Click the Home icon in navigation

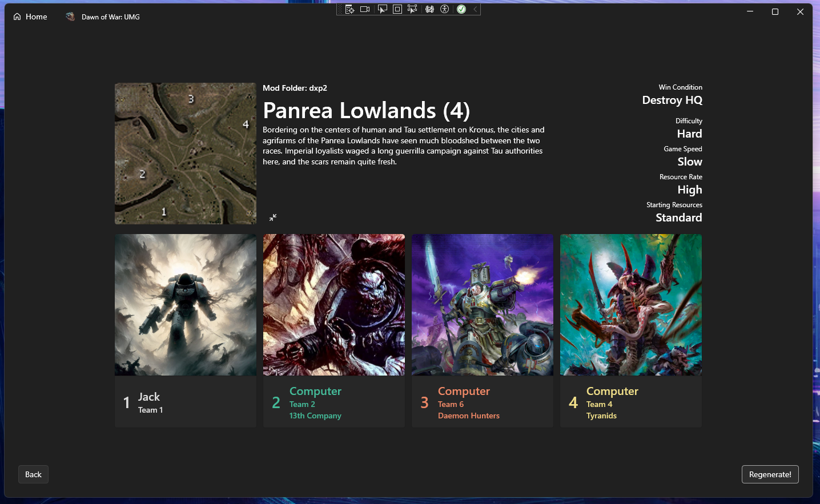(17, 17)
